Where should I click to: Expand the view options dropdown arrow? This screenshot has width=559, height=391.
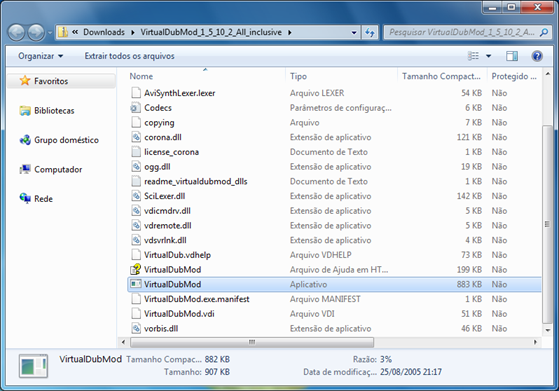tap(488, 56)
